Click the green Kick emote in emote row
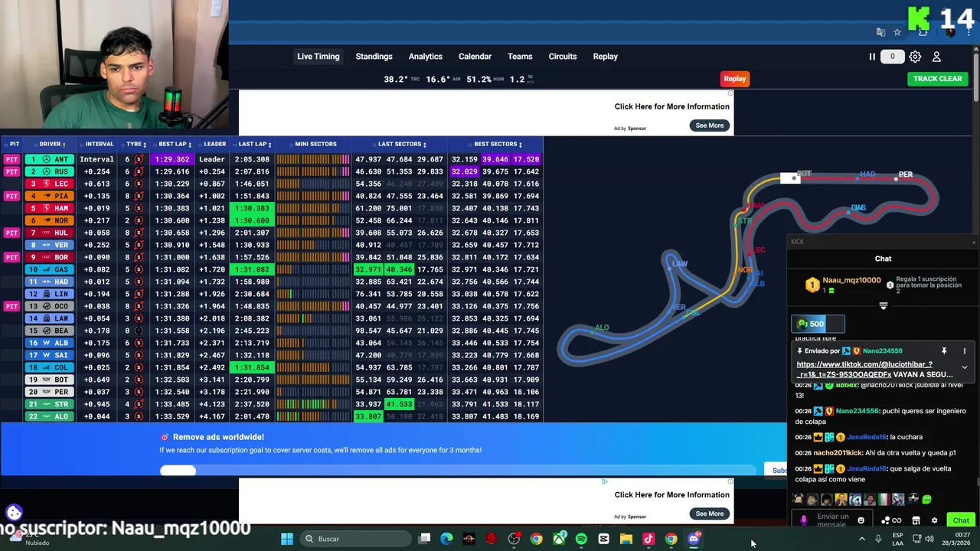Screen dimensions: 980x551 pos(926,500)
